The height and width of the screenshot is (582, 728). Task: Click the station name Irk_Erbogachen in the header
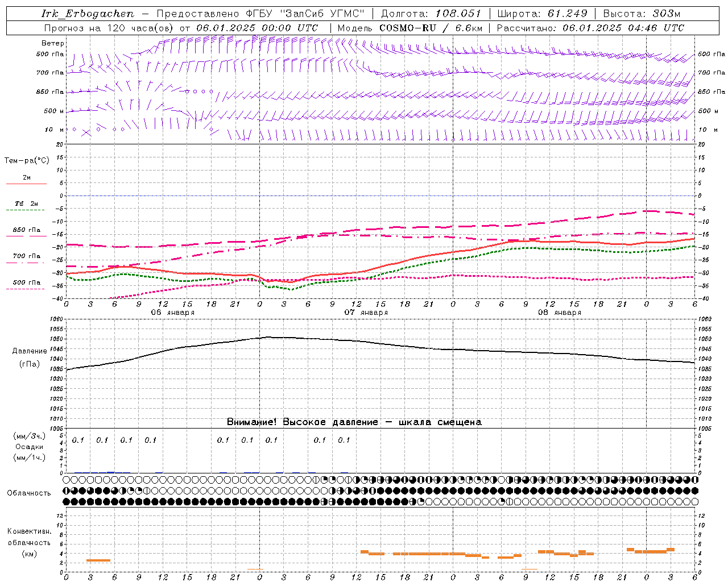click(88, 14)
